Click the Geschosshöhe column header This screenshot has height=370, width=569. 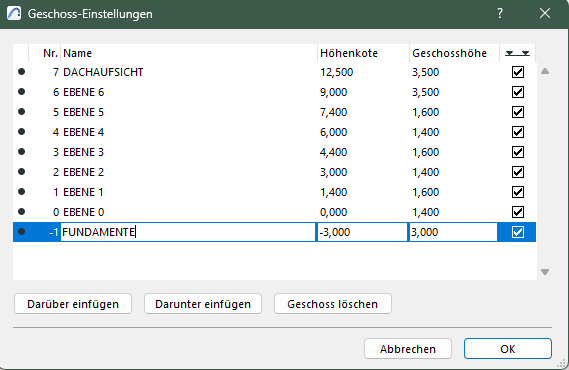449,53
